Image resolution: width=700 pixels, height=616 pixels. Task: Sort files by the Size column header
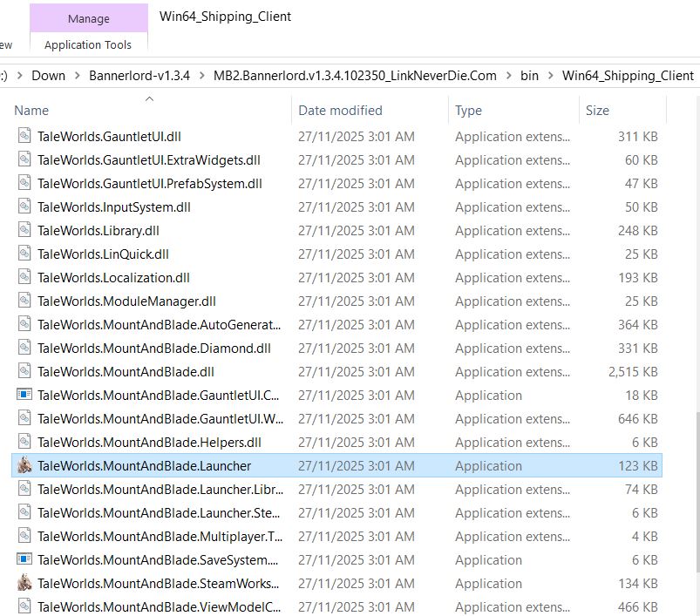point(597,110)
